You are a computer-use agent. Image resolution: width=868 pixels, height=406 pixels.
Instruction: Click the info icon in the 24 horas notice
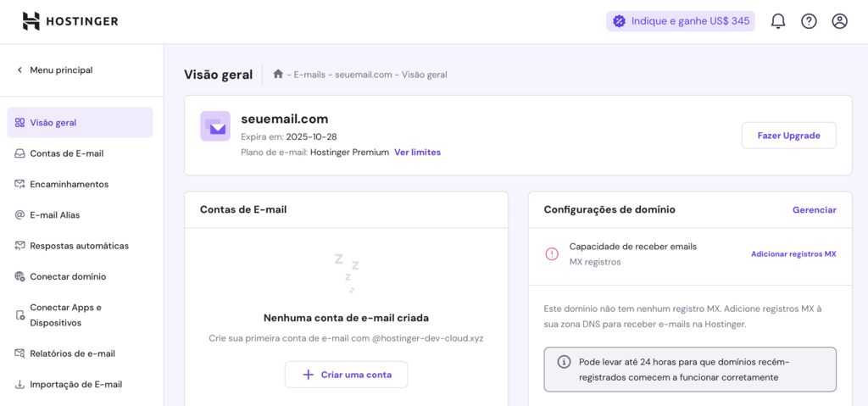(564, 362)
